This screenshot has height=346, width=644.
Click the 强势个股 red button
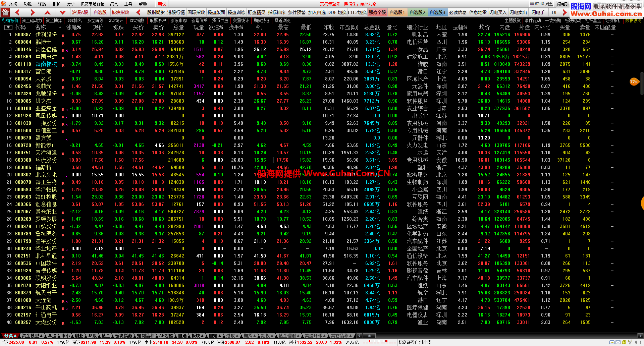coord(377,12)
